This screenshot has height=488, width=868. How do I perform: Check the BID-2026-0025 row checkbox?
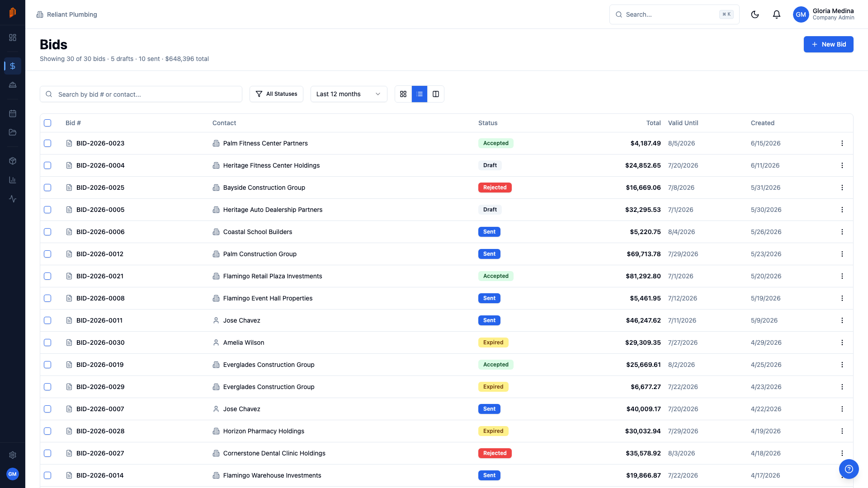pos(47,188)
